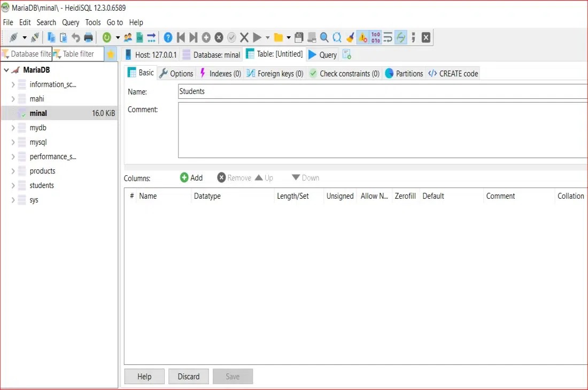Open the search magnifier tool
The image size is (588, 390).
(x=324, y=37)
